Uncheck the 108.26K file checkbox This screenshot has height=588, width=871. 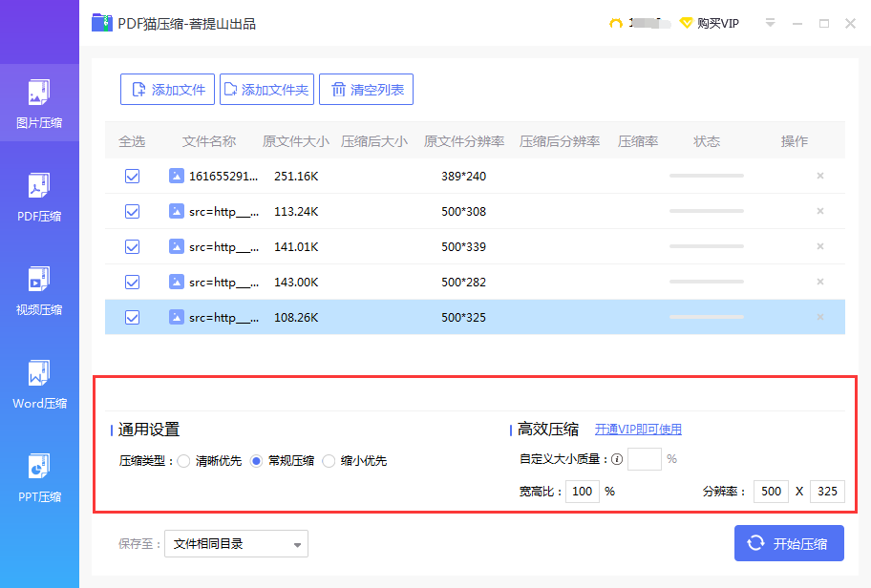(132, 317)
